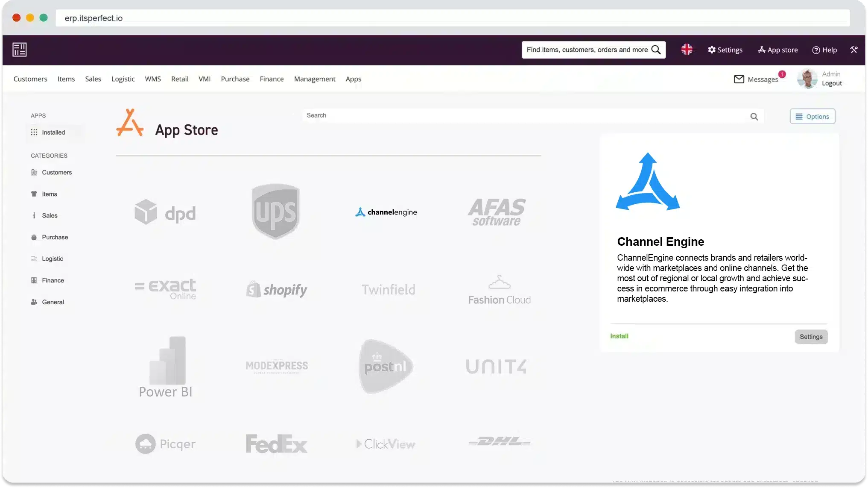
Task: Open the WMS menu
Action: tap(153, 79)
